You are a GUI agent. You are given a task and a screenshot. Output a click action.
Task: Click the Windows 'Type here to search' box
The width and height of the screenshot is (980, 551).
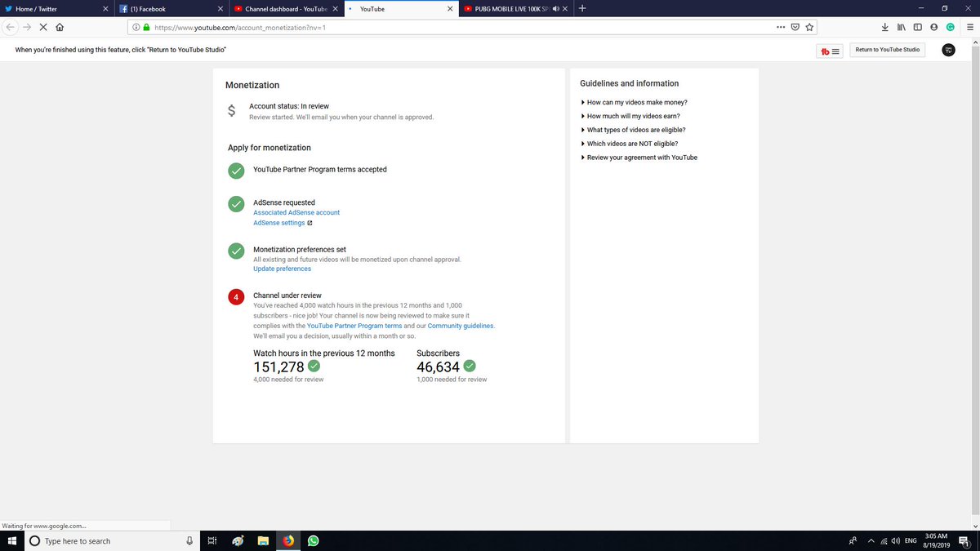pyautogui.click(x=112, y=540)
